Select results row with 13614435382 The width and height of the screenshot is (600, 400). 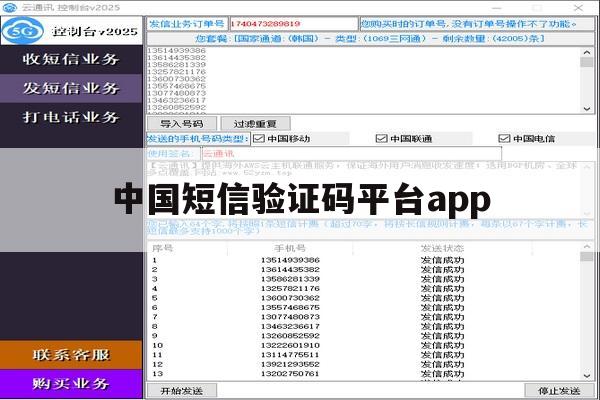pyautogui.click(x=364, y=269)
